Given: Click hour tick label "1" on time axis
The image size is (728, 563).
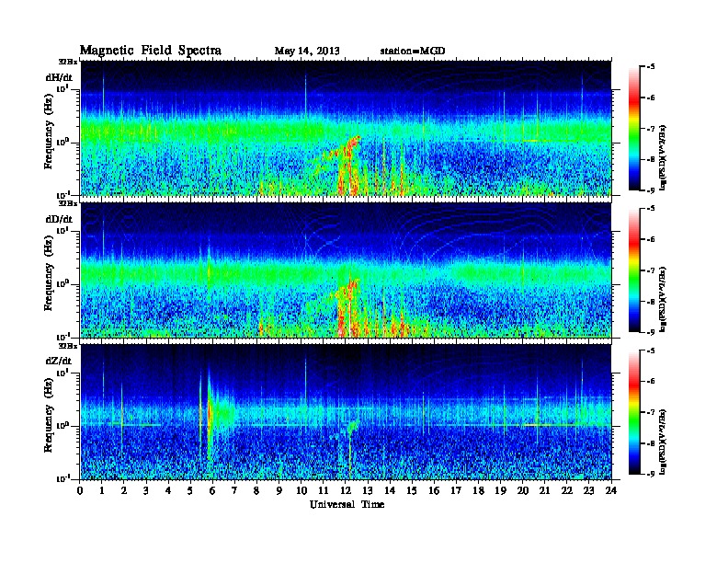Looking at the screenshot, I should (102, 491).
